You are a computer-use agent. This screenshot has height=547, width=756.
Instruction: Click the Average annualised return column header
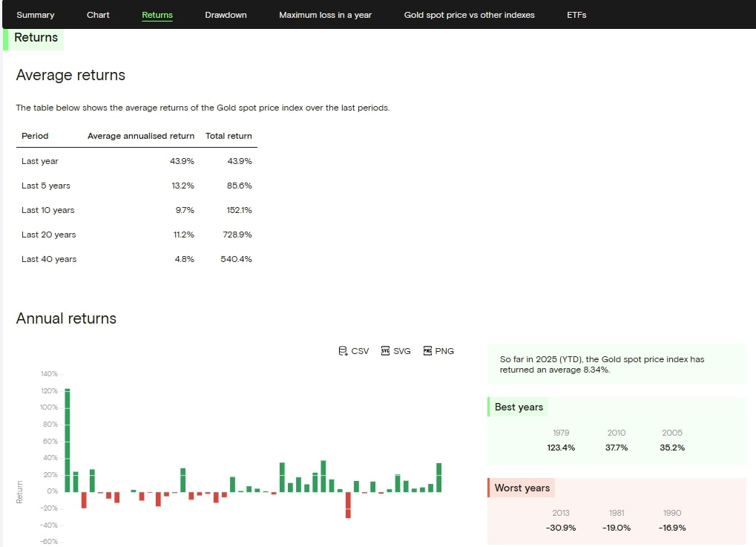tap(141, 136)
